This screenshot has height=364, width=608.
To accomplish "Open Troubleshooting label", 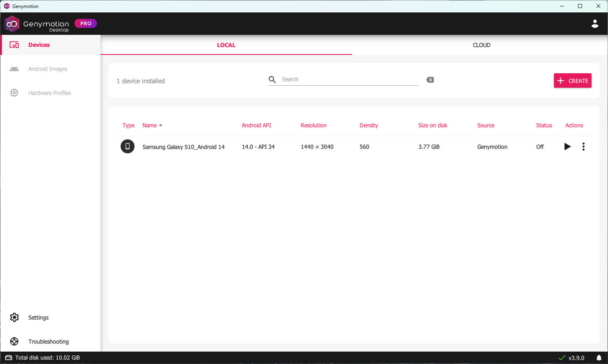I will pyautogui.click(x=48, y=342).
